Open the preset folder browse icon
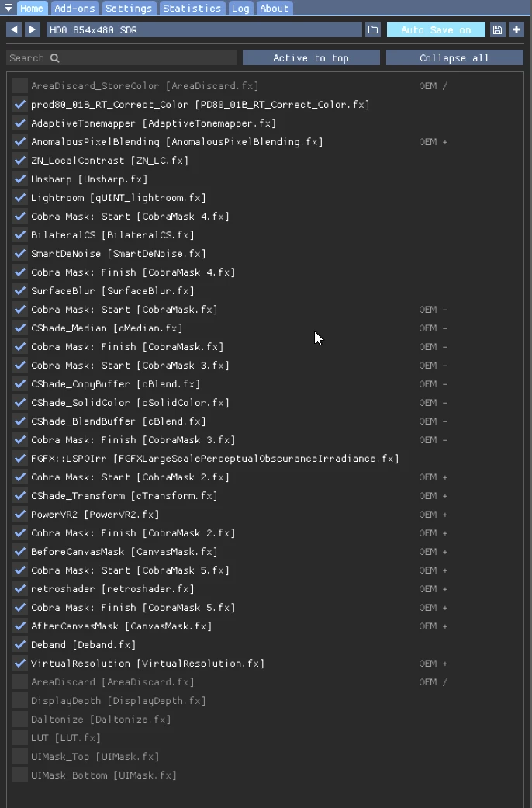 (x=373, y=30)
